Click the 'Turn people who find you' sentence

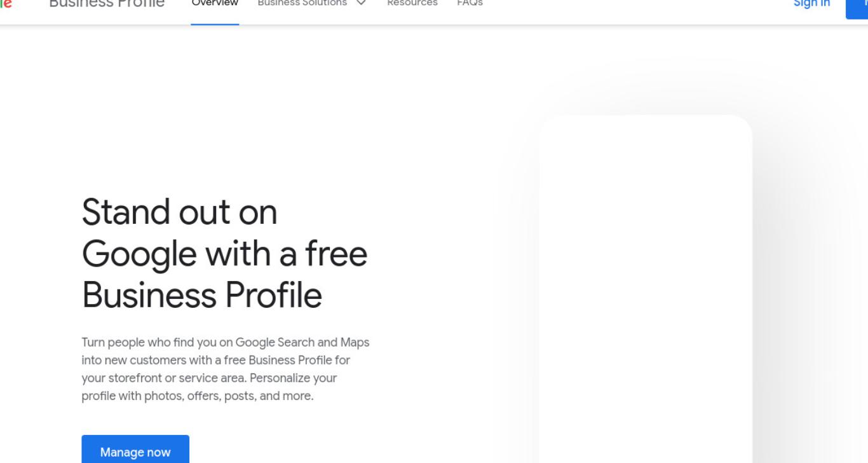point(226,342)
